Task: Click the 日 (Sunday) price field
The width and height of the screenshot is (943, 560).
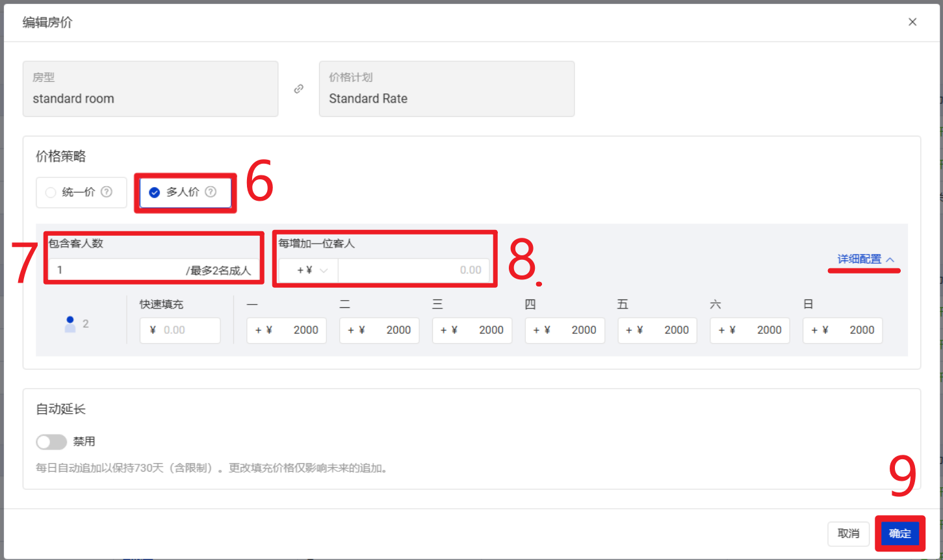Action: click(843, 330)
